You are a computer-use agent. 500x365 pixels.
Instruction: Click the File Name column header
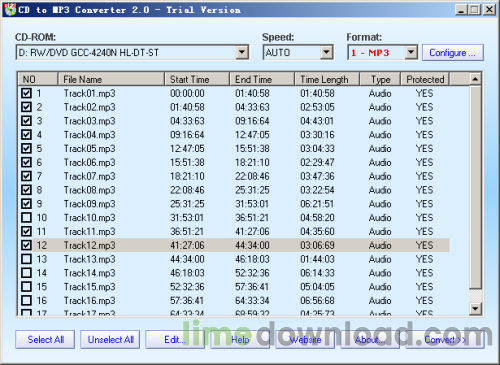111,79
